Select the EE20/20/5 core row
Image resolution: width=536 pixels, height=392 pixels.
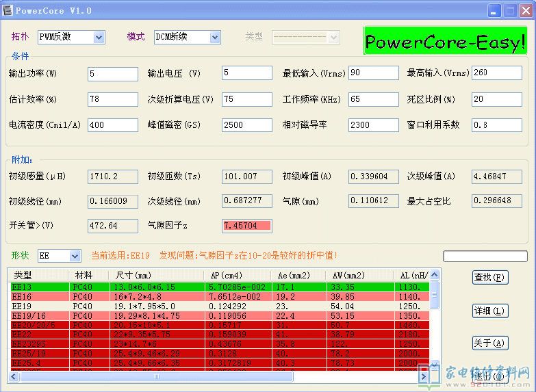pyautogui.click(x=220, y=325)
